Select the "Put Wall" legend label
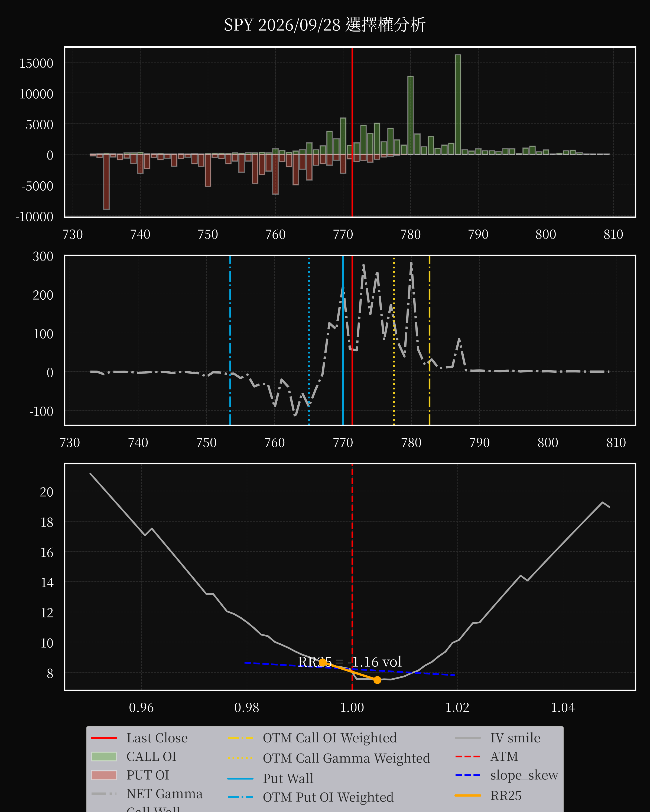 pyautogui.click(x=288, y=778)
